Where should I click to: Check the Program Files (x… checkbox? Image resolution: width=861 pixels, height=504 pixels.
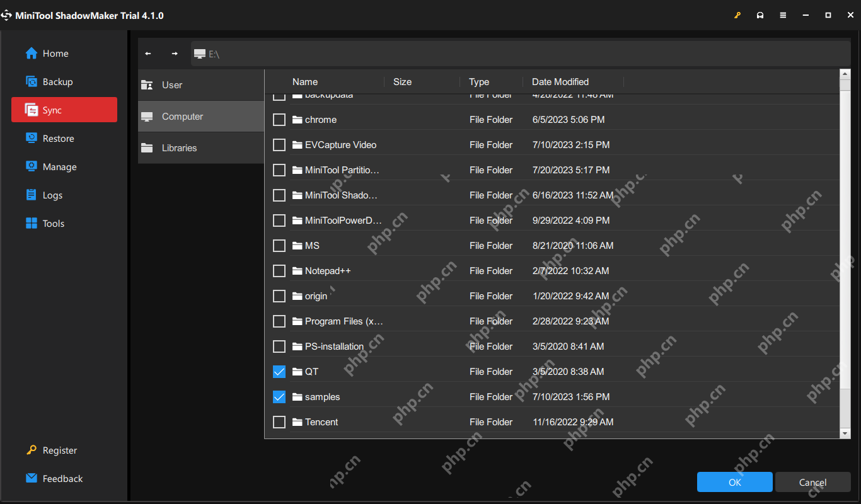[279, 321]
